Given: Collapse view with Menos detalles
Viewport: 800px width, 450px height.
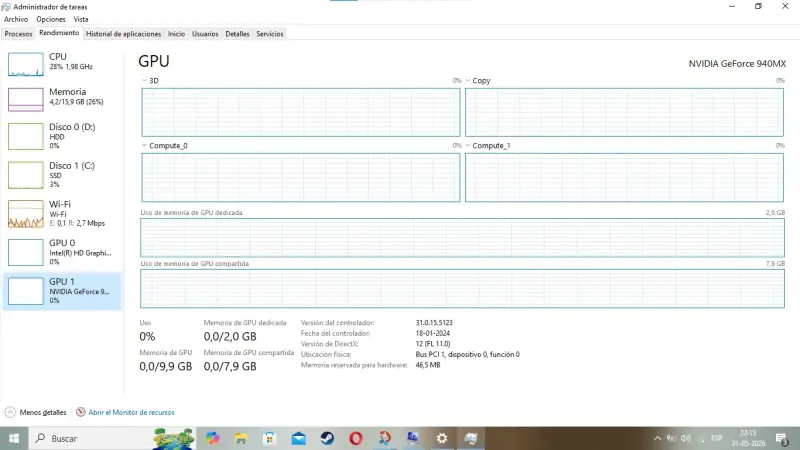Looking at the screenshot, I should point(36,412).
